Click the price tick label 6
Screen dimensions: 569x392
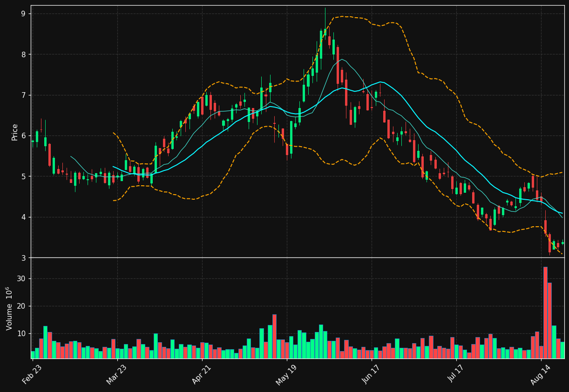pos(23,136)
